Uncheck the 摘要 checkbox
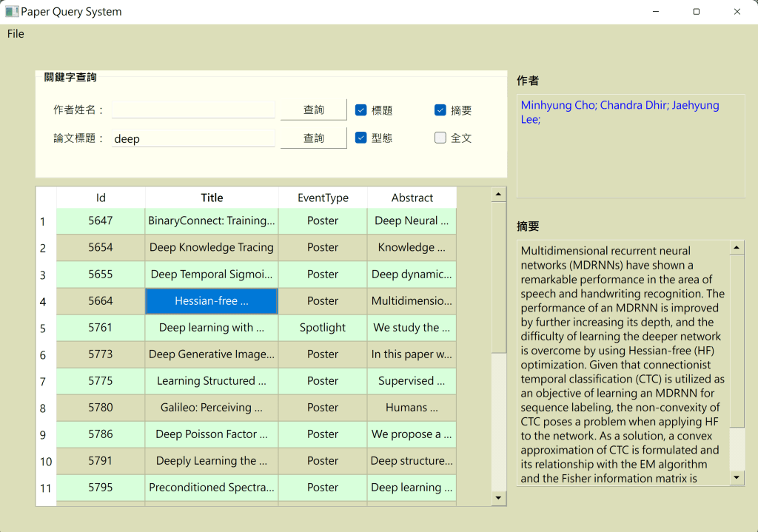 (x=440, y=110)
